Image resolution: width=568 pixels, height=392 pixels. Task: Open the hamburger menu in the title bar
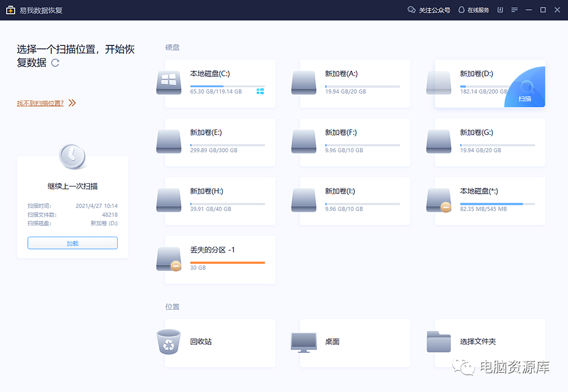pyautogui.click(x=515, y=10)
